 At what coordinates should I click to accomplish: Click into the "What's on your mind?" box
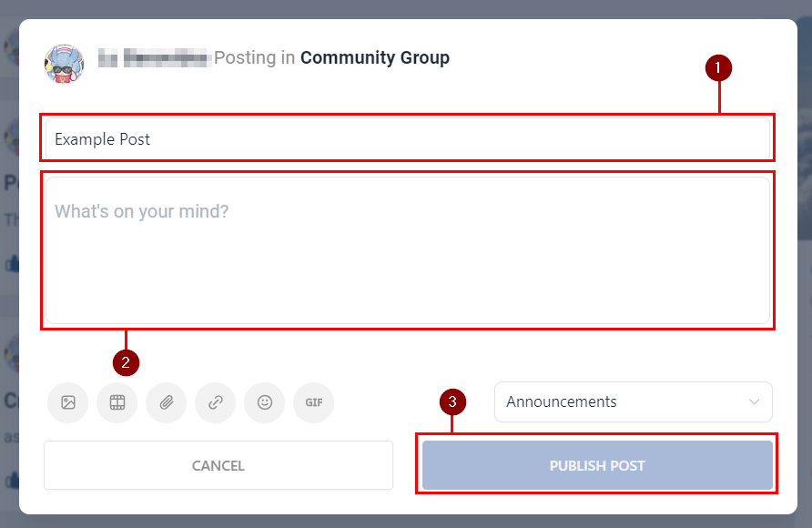pyautogui.click(x=408, y=250)
